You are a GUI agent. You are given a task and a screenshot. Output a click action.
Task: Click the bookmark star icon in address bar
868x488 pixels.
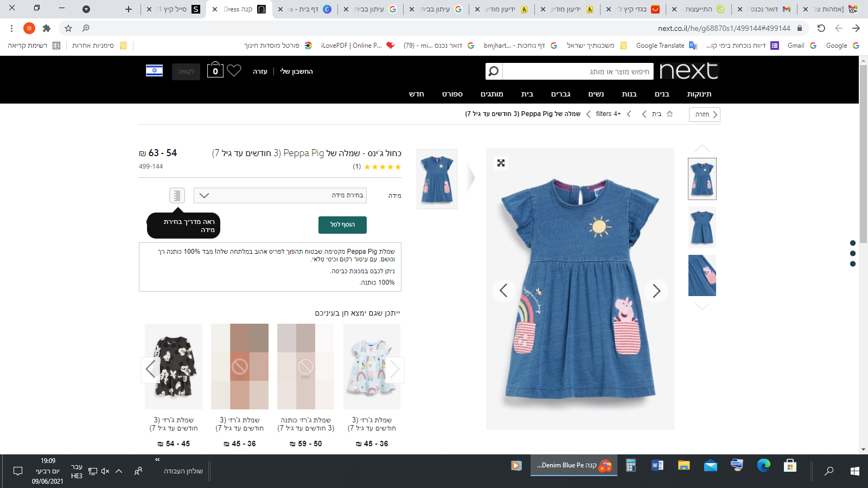click(68, 28)
